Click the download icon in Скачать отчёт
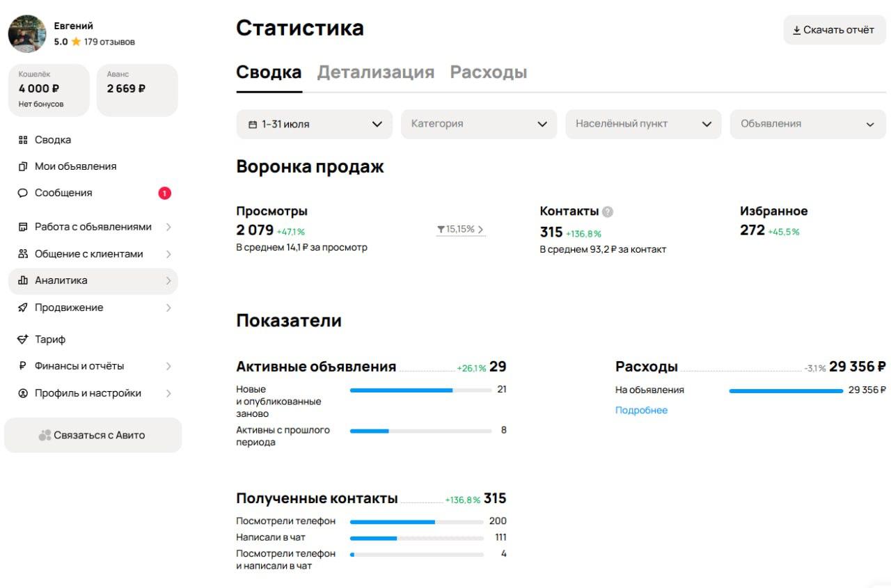The image size is (891, 588). pyautogui.click(x=796, y=30)
